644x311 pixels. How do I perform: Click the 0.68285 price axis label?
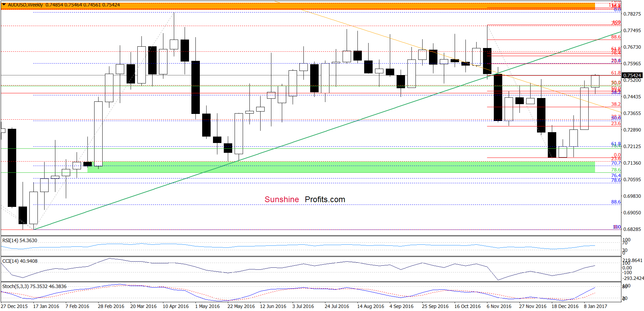click(x=632, y=229)
